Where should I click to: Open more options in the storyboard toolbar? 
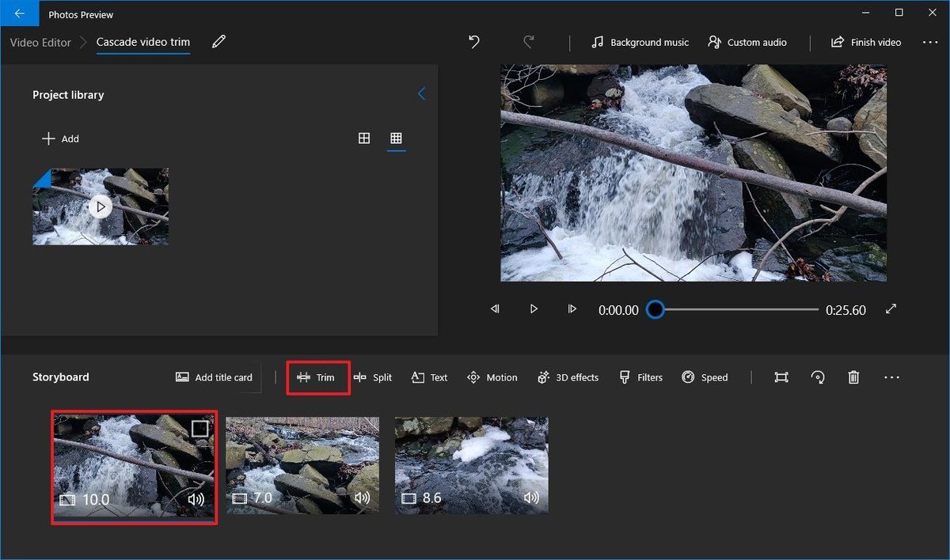(892, 377)
